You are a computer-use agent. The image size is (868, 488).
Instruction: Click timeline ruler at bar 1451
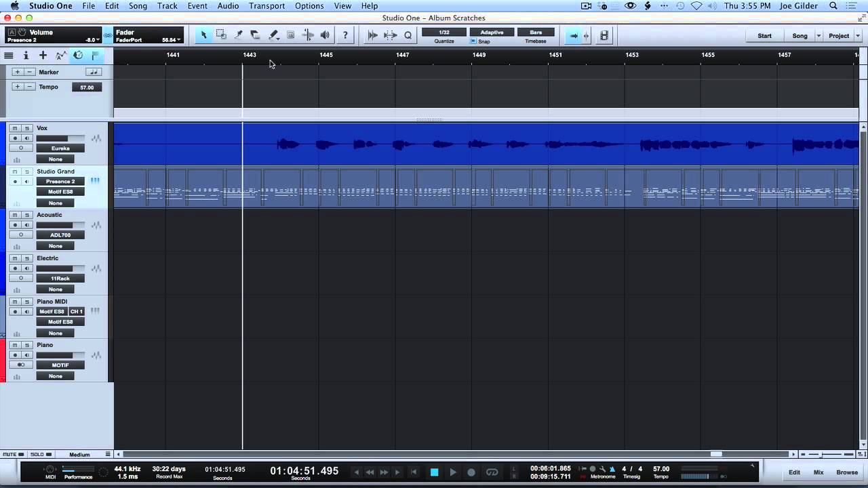[555, 55]
